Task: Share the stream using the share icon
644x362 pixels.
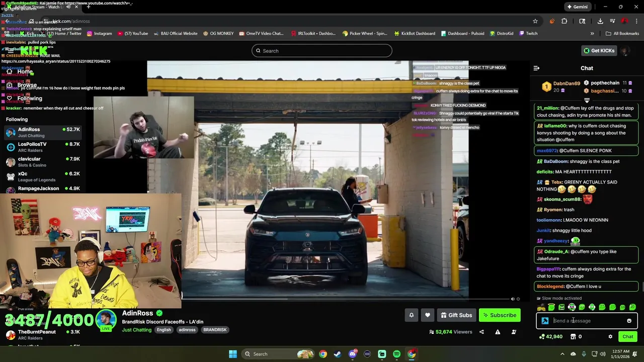Action: coord(481,332)
